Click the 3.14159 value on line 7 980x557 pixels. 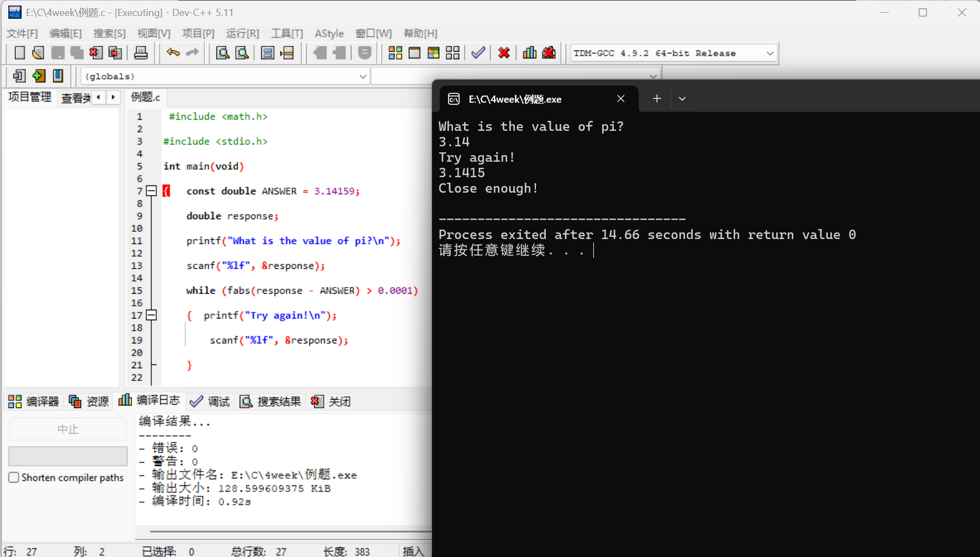click(335, 191)
